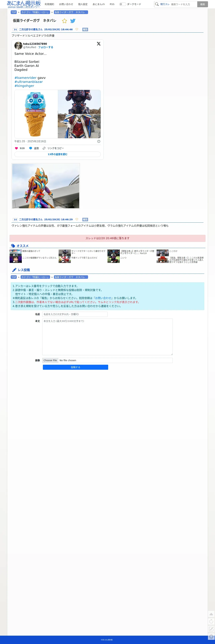Screen dimensions: 215x644
Task: Click tweet date 午前1:35 · 2025年2月16日
Action: 30,142
